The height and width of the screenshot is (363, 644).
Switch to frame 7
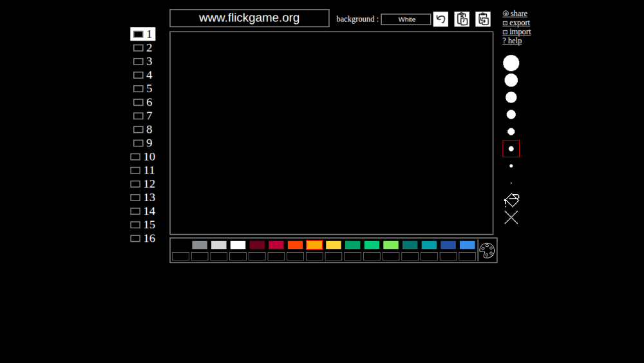[142, 115]
